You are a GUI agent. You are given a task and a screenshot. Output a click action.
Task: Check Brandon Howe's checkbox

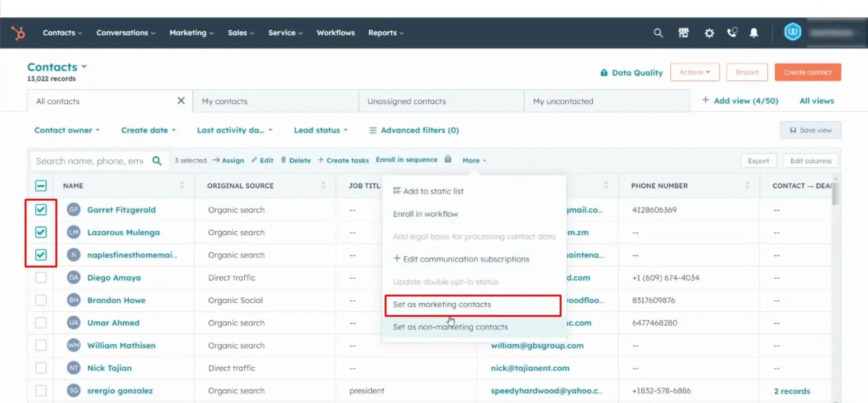(x=41, y=300)
